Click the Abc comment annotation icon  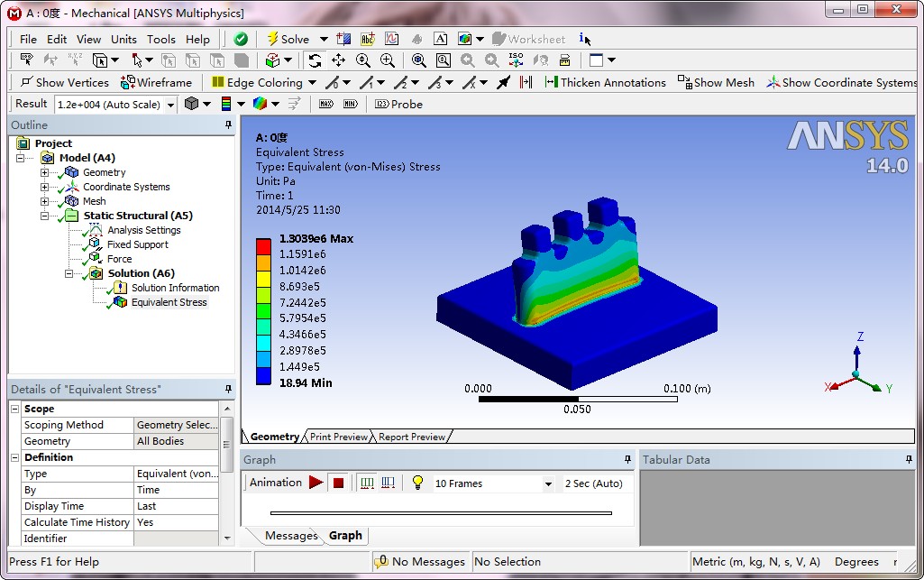[368, 39]
